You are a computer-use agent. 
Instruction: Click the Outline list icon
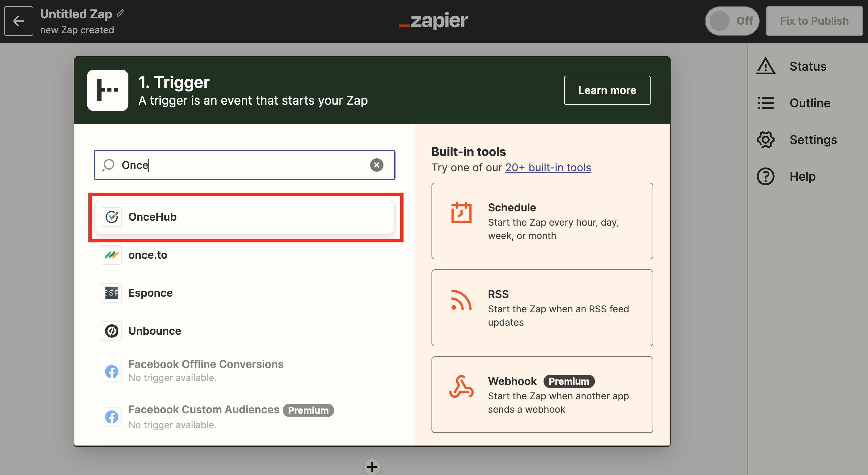(766, 103)
